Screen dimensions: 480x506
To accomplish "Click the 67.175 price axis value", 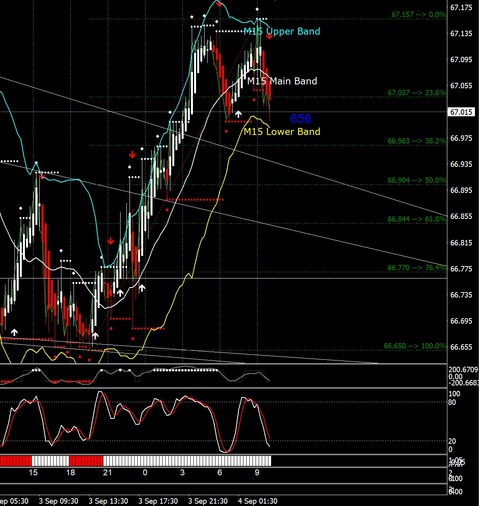I will tap(461, 7).
